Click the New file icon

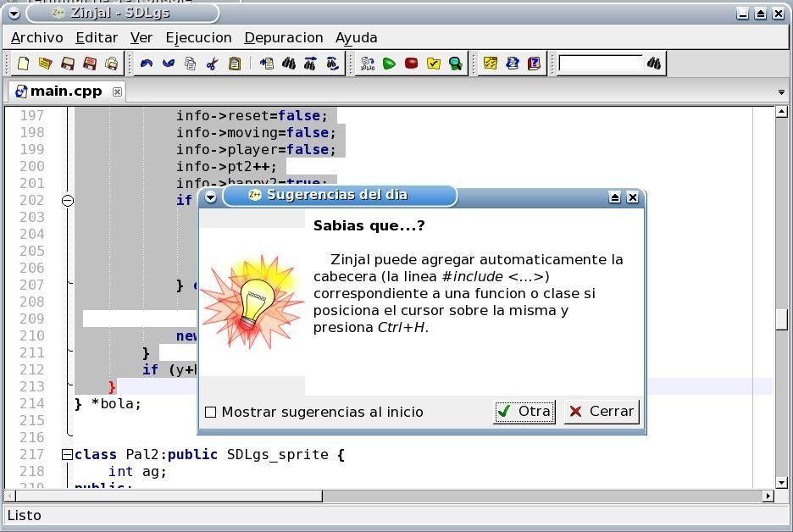pos(23,64)
